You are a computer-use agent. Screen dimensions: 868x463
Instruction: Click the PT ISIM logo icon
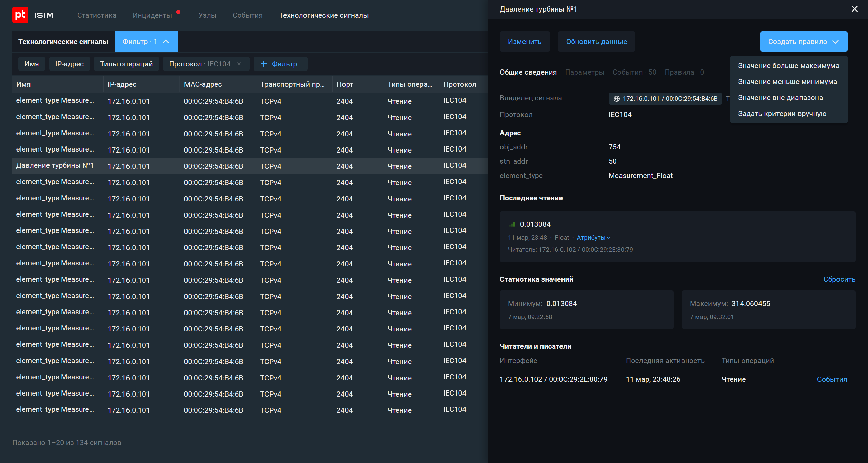20,15
